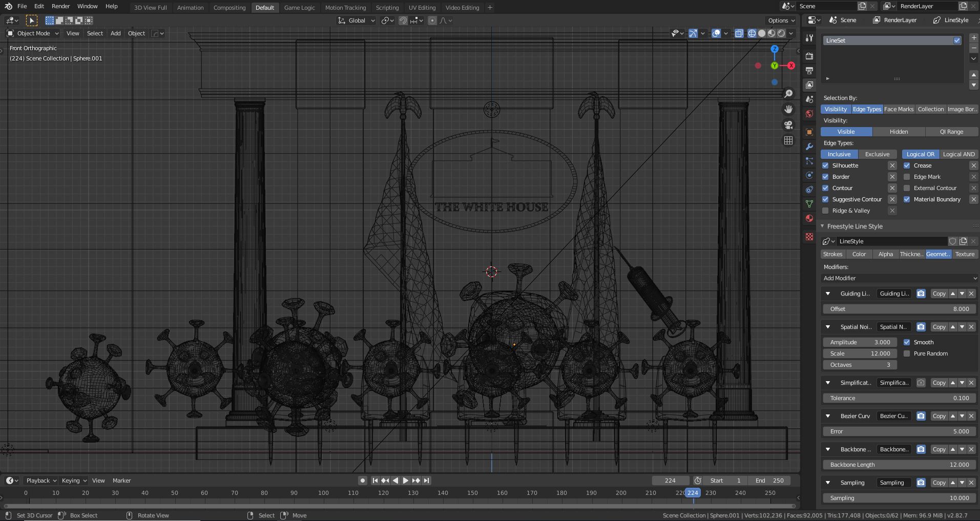Select the Hidden visibility button
Viewport: 980px width, 521px height.
point(899,132)
